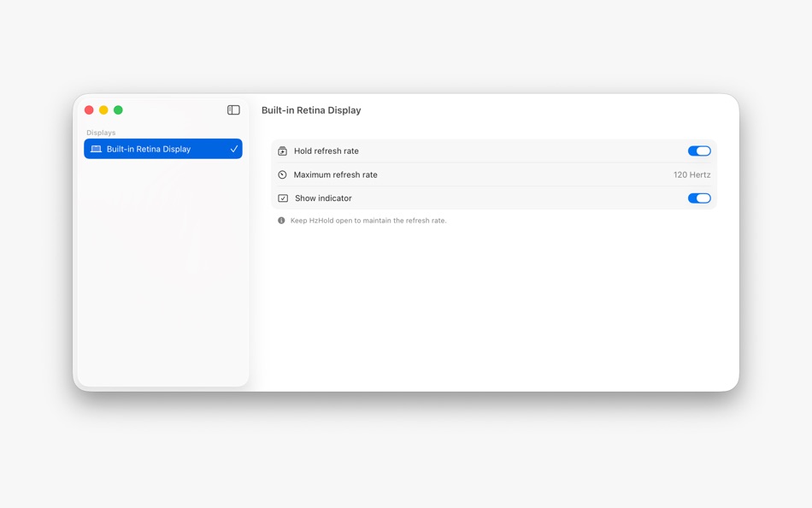Click the clock icon beside Maximum refresh rate

click(x=282, y=174)
